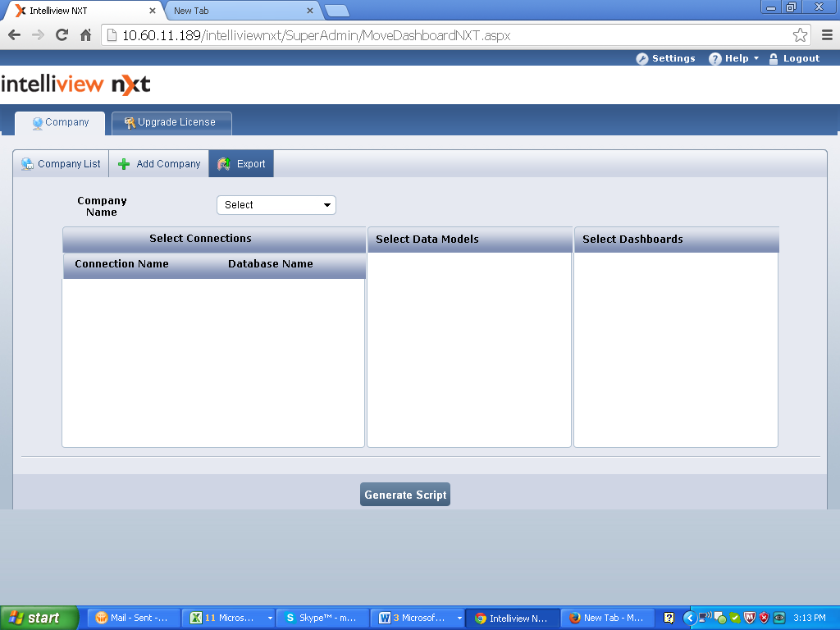Click the browser back arrow
The height and width of the screenshot is (630, 840).
tap(14, 34)
